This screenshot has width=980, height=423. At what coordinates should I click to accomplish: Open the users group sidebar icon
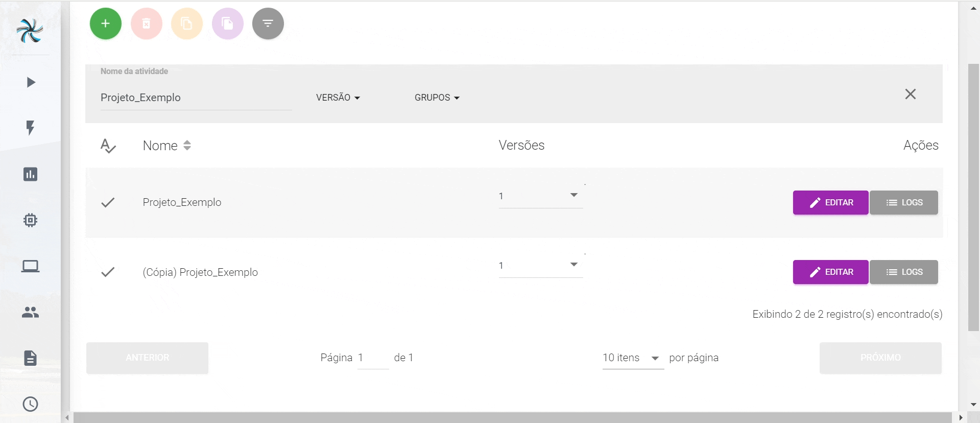[x=31, y=312]
